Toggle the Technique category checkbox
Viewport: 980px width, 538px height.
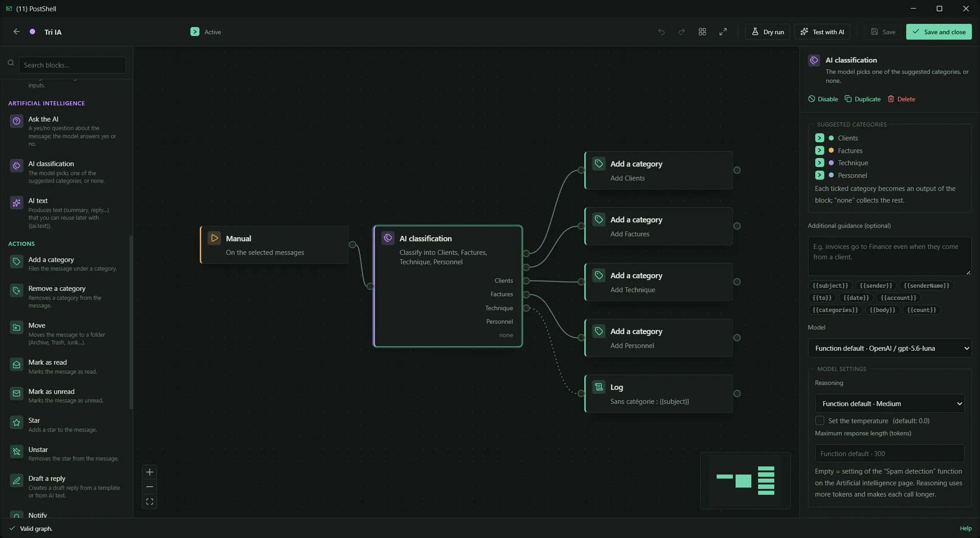click(819, 163)
